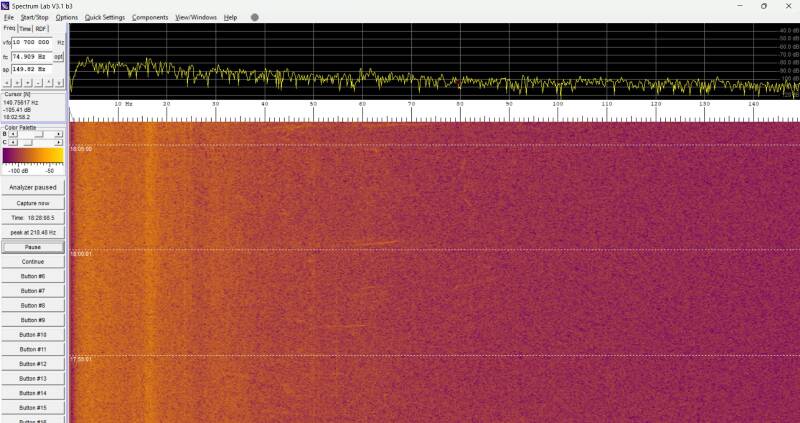Viewport: 800px width, 423px height.
Task: Click the Pause button
Action: [x=33, y=247]
